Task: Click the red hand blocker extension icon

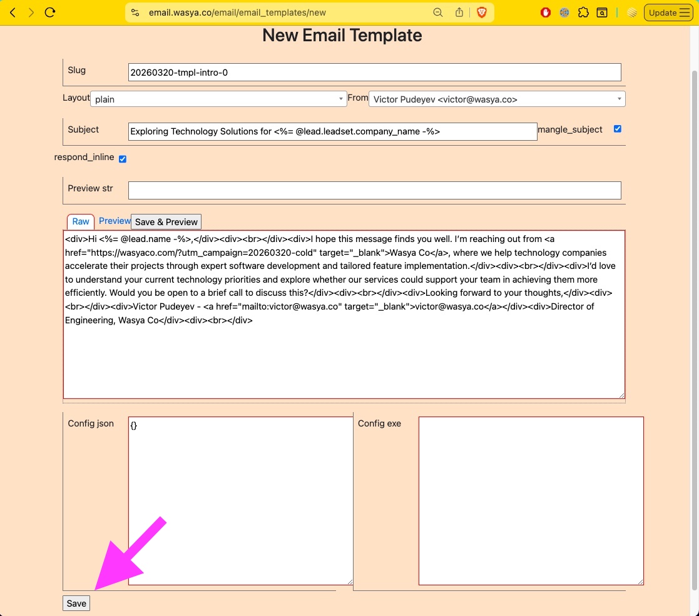Action: tap(545, 13)
